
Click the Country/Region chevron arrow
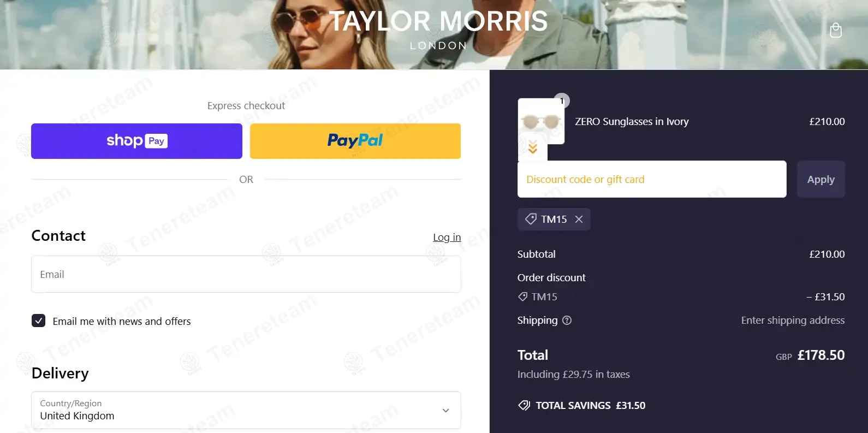446,411
